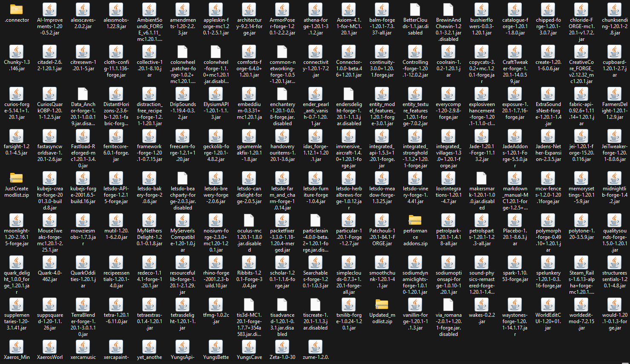Select the bushierflowers jar icon

click(x=481, y=9)
